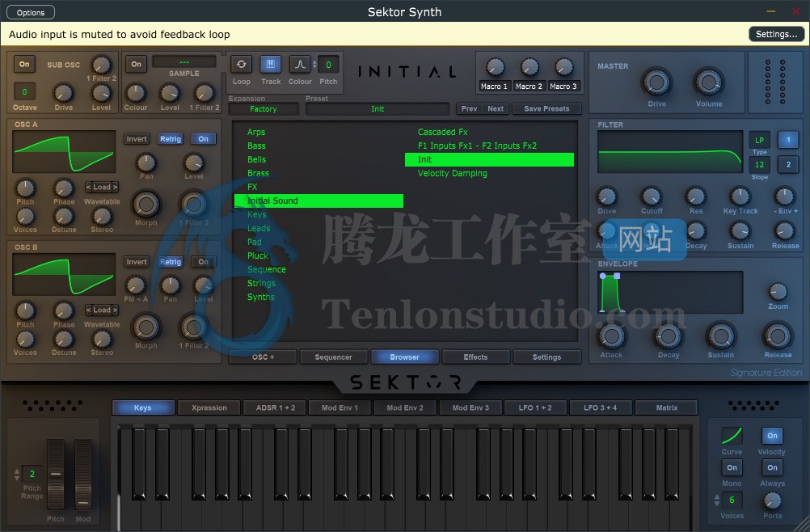This screenshot has height=532, width=810.
Task: Click the envelope sustain handle point
Action: point(617,276)
